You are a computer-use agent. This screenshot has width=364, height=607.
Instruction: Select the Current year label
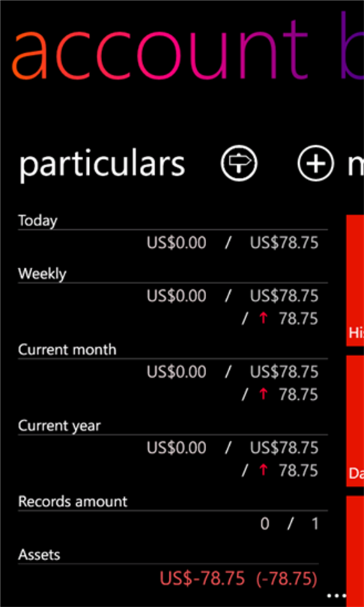pyautogui.click(x=60, y=426)
